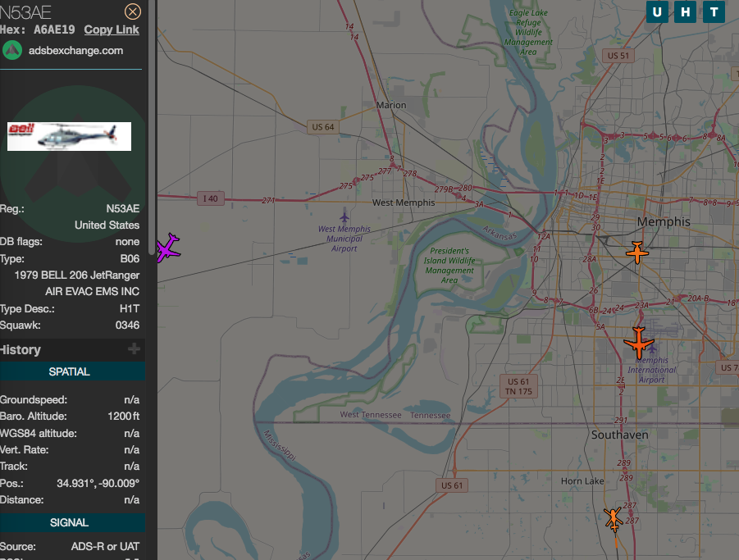Click the Reg. value N53AE
Viewport: 739px width, 560px height.
click(123, 208)
